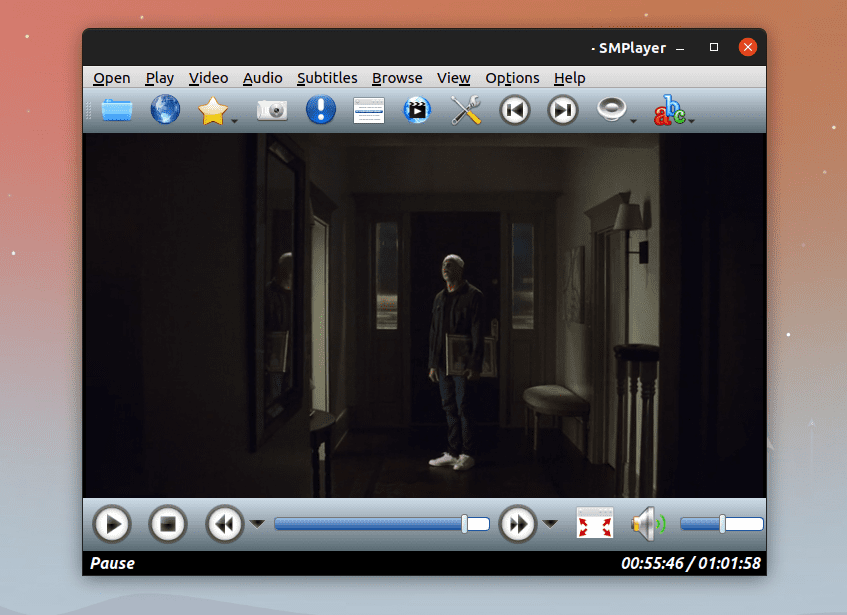Image resolution: width=847 pixels, height=615 pixels.
Task: Jump to previous item in playlist
Action: coord(514,110)
